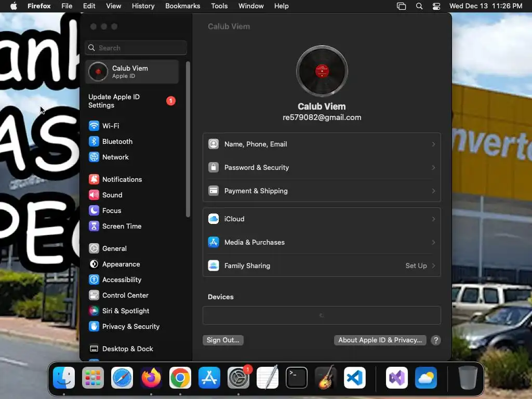532x399 pixels.
Task: Open Finder from the Dock
Action: point(64,378)
